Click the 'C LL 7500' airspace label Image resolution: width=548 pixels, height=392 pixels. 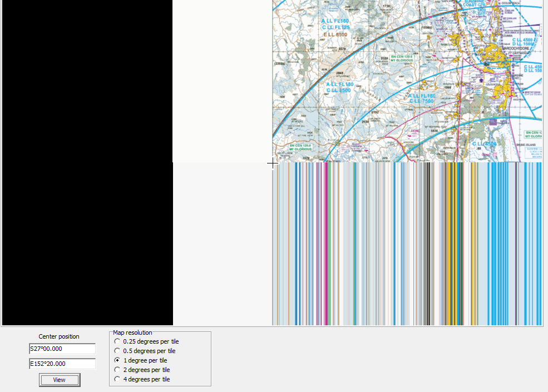pos(422,101)
